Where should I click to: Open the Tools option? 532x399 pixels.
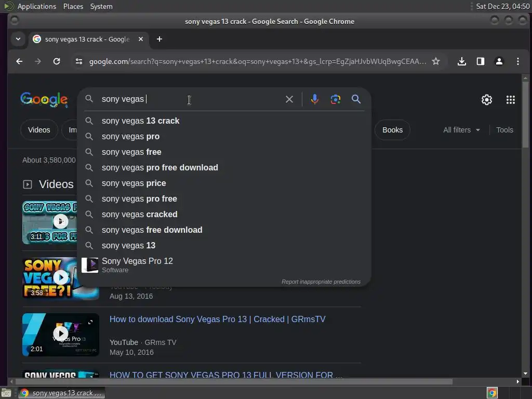[504, 130]
